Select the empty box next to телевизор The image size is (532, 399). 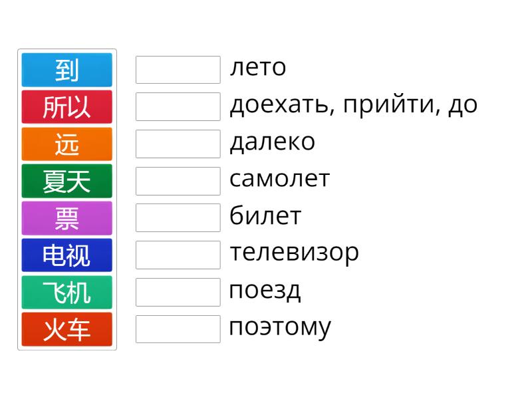(178, 255)
